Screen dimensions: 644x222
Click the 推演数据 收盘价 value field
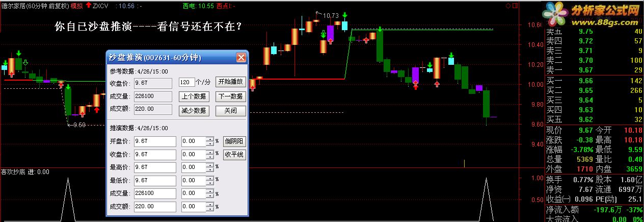pos(154,154)
